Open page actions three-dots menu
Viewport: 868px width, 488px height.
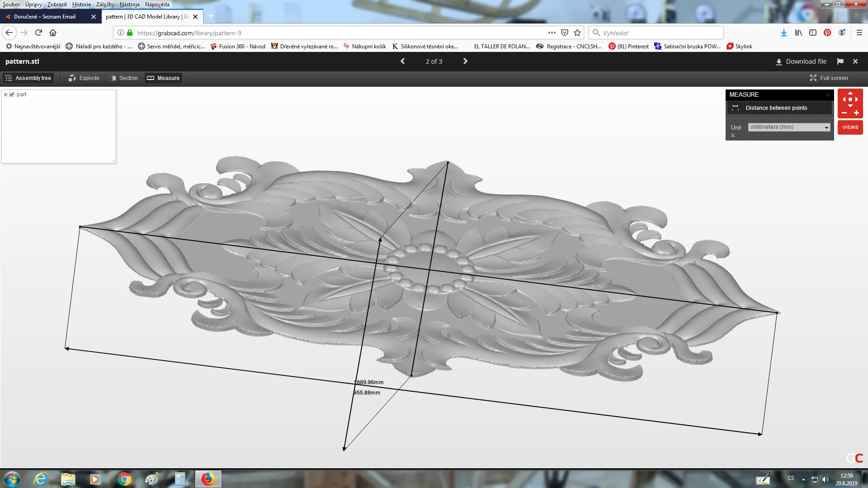click(x=552, y=33)
